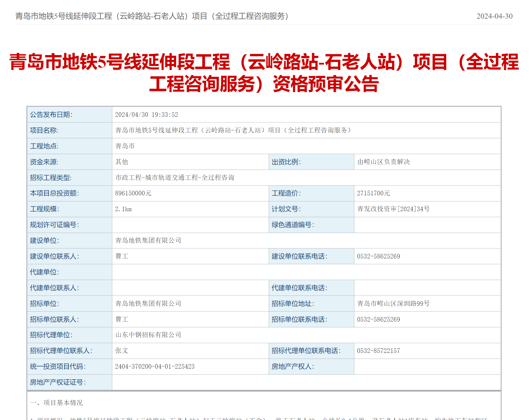
Task: Click the 招标工程类型 value text
Action: click(175, 178)
